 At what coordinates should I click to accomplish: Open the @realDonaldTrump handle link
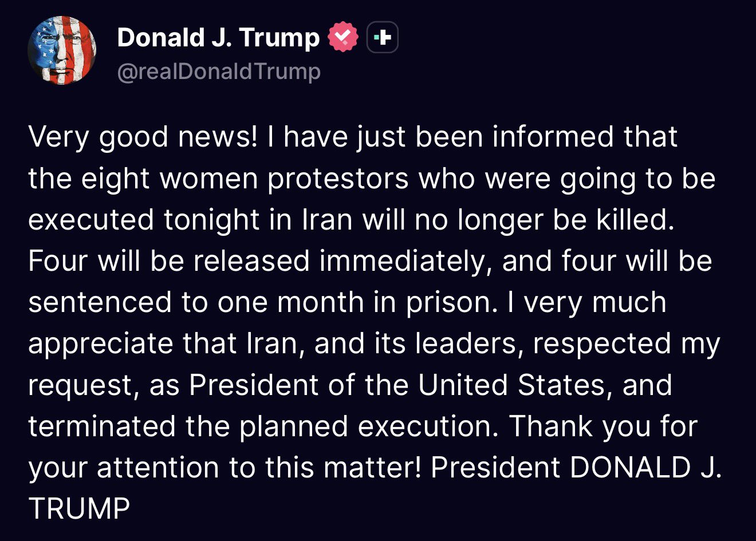tap(219, 72)
